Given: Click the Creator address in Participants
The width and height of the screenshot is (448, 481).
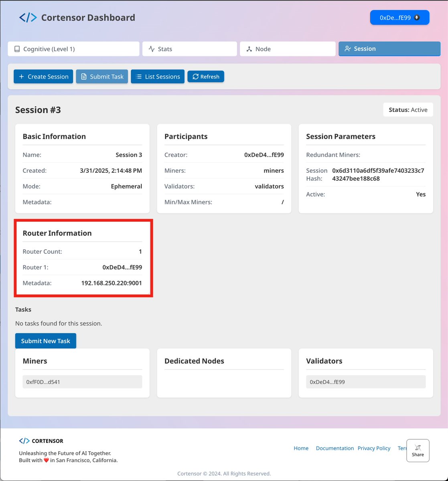Looking at the screenshot, I should pyautogui.click(x=264, y=155).
